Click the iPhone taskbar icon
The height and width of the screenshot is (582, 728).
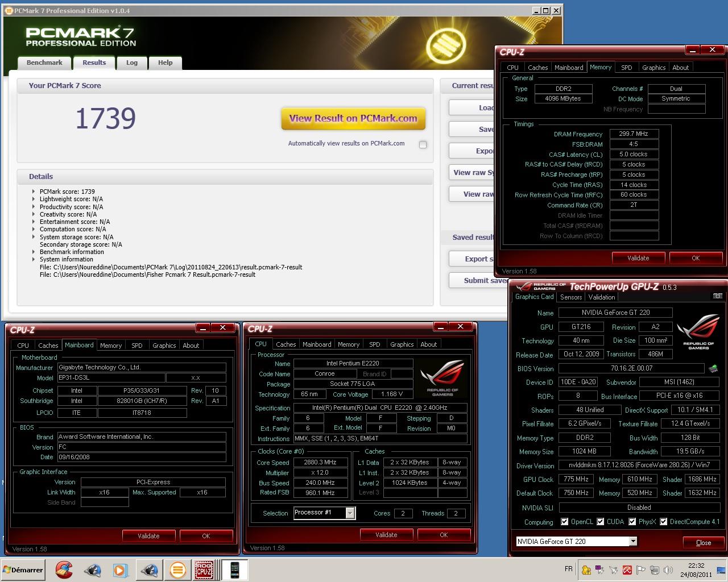pos(234,570)
